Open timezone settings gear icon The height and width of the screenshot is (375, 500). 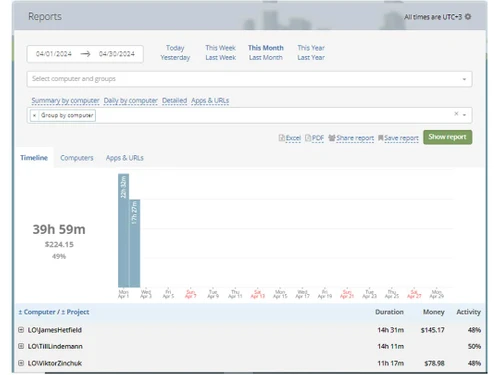[468, 17]
